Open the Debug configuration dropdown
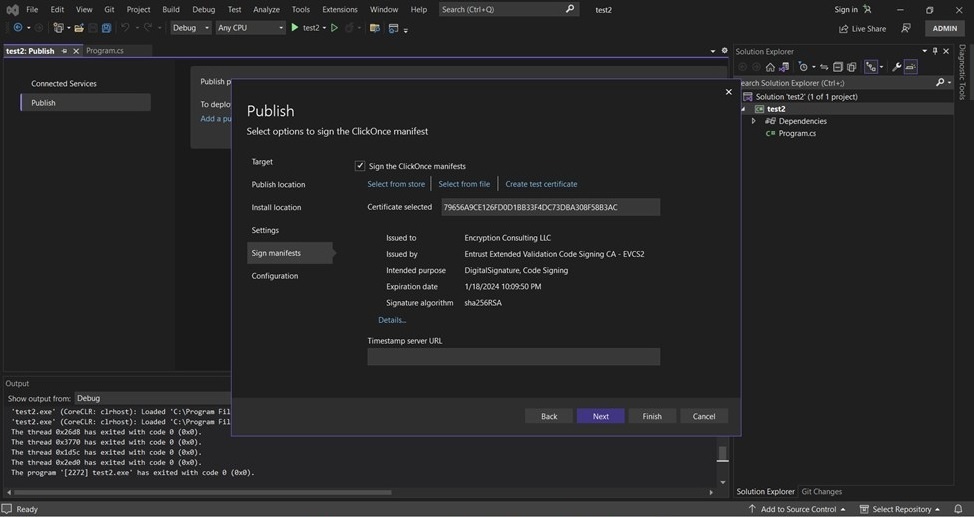The height and width of the screenshot is (517, 974). 191,28
